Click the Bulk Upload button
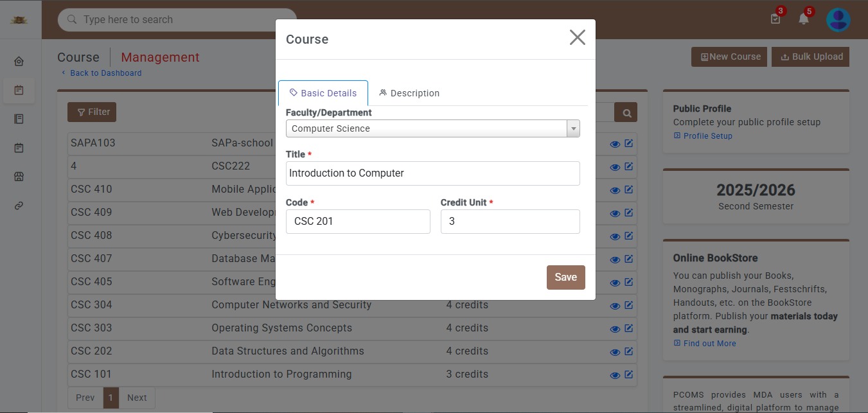This screenshot has height=413, width=868. (811, 57)
